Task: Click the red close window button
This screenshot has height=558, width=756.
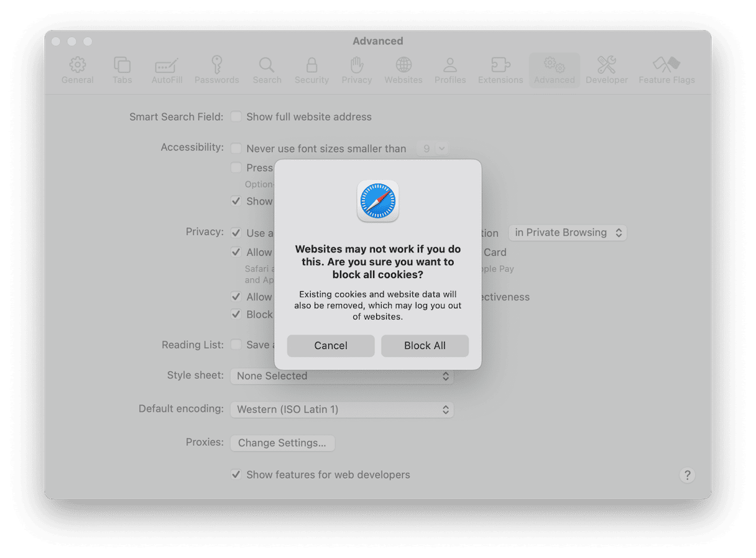Action: [56, 41]
